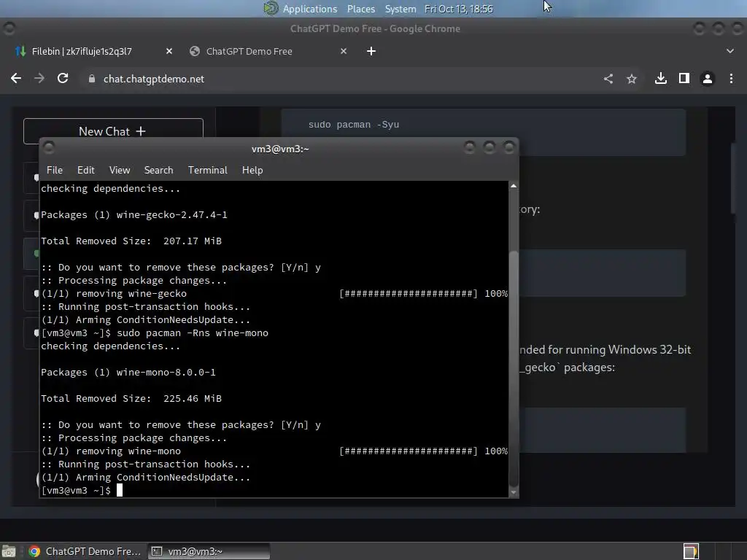Click text 'Packages (1) wine-mono-8.0.0-1'
The width and height of the screenshot is (747, 560).
click(x=128, y=373)
